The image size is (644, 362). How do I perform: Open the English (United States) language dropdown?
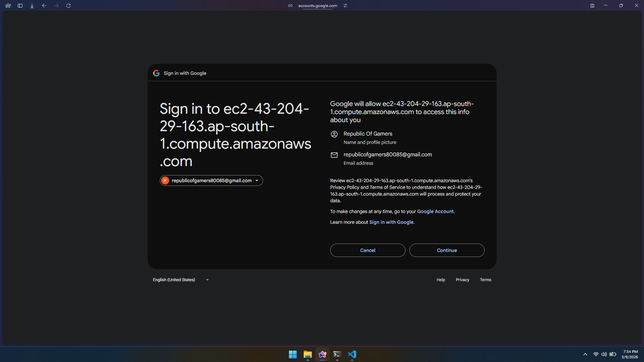pos(181,280)
